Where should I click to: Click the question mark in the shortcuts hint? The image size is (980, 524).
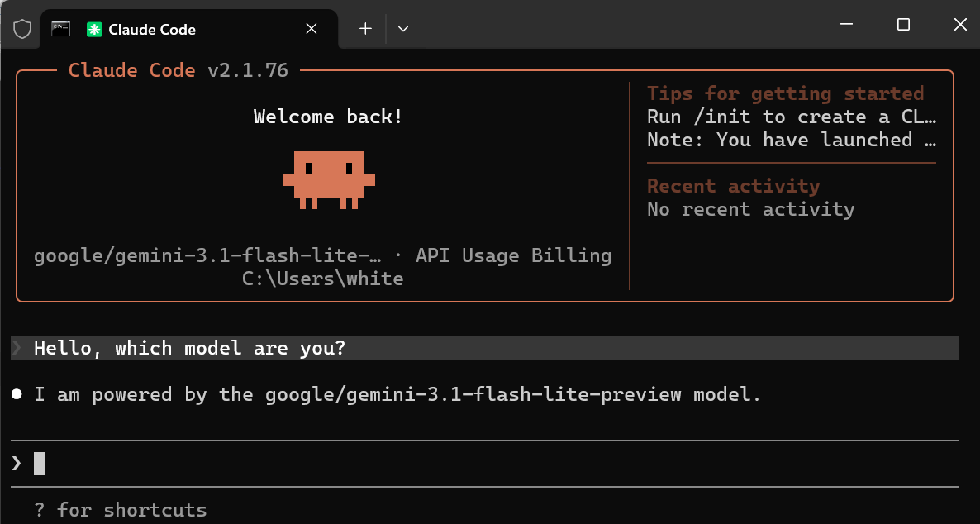click(x=38, y=509)
